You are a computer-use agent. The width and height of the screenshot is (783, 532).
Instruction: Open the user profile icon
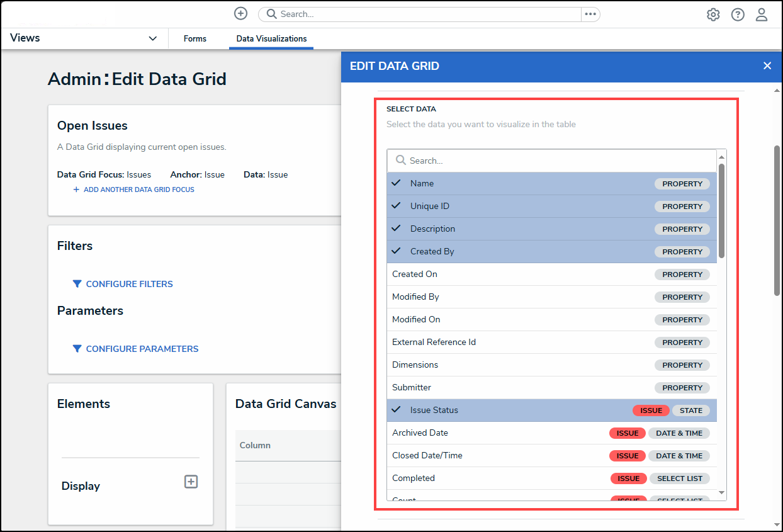(x=762, y=14)
